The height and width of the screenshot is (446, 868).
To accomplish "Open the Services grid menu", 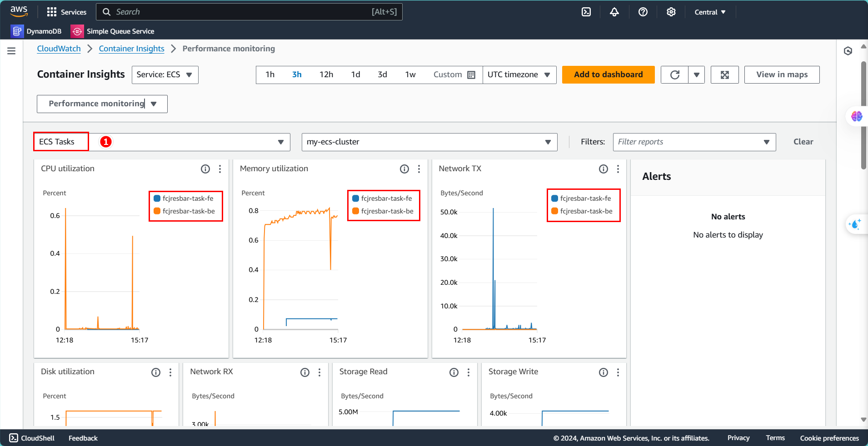I will [66, 12].
